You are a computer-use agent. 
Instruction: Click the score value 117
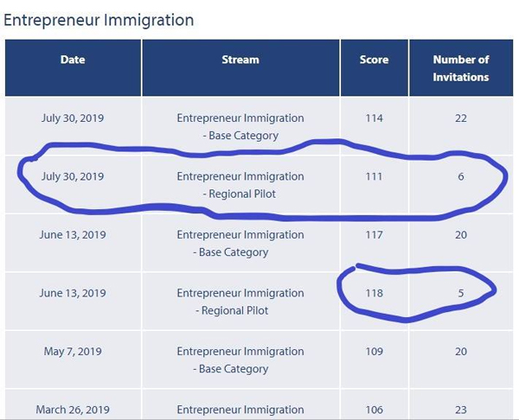374,234
